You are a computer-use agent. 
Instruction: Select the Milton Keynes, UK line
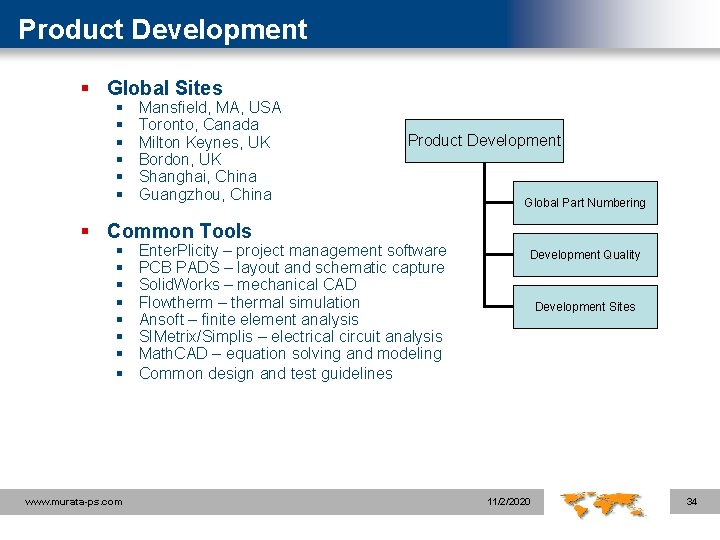205,142
